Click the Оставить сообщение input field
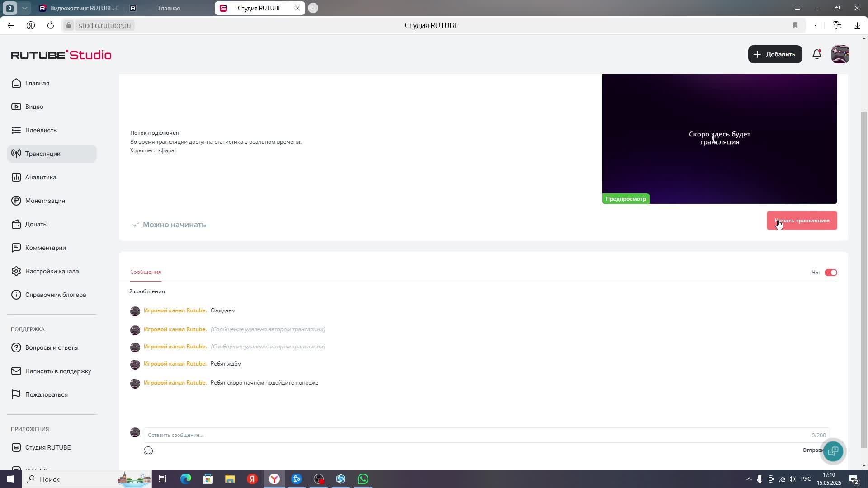Screen dimensions: 868x488 coord(486,435)
